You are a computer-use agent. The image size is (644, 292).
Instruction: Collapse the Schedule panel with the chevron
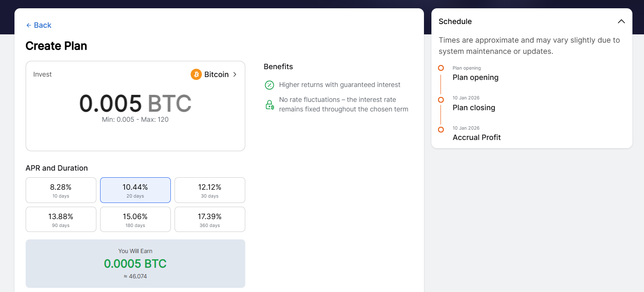[x=621, y=22]
